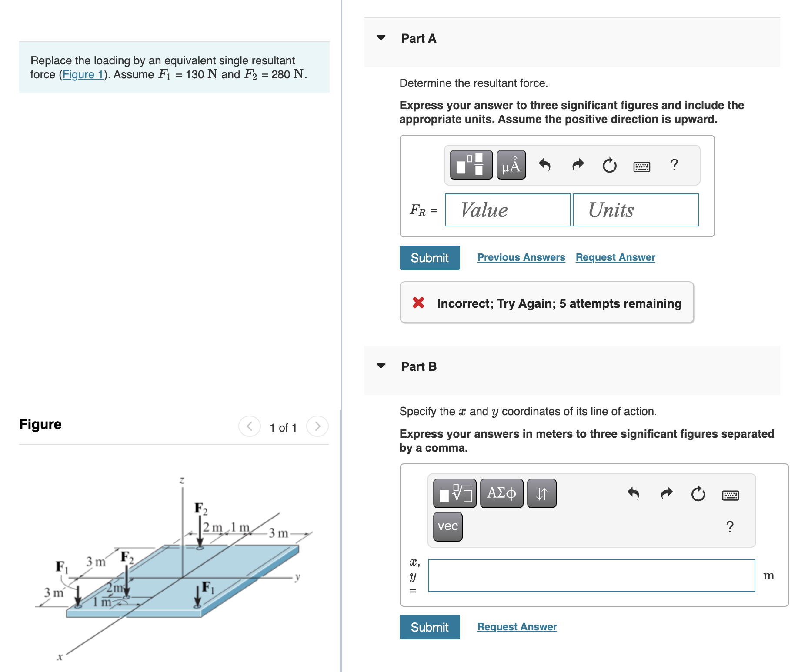Click Request Answer in Part B
808x672 pixels.
coord(517,626)
